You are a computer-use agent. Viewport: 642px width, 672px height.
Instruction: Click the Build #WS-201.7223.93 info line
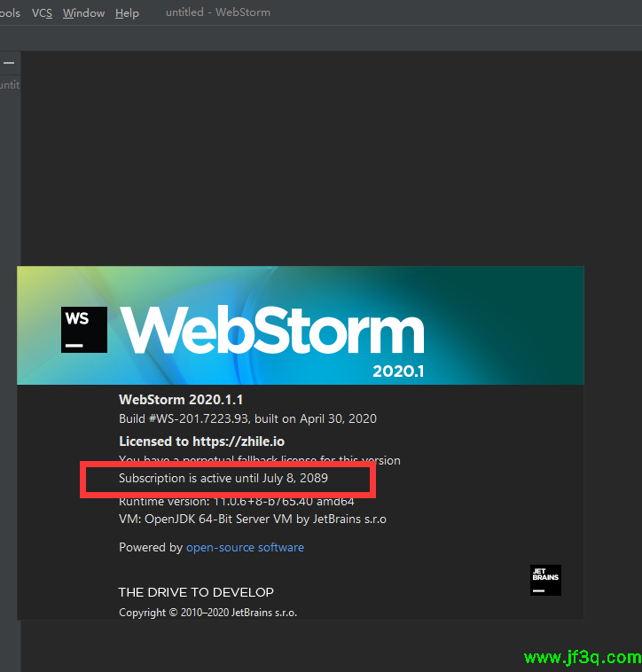click(x=247, y=418)
